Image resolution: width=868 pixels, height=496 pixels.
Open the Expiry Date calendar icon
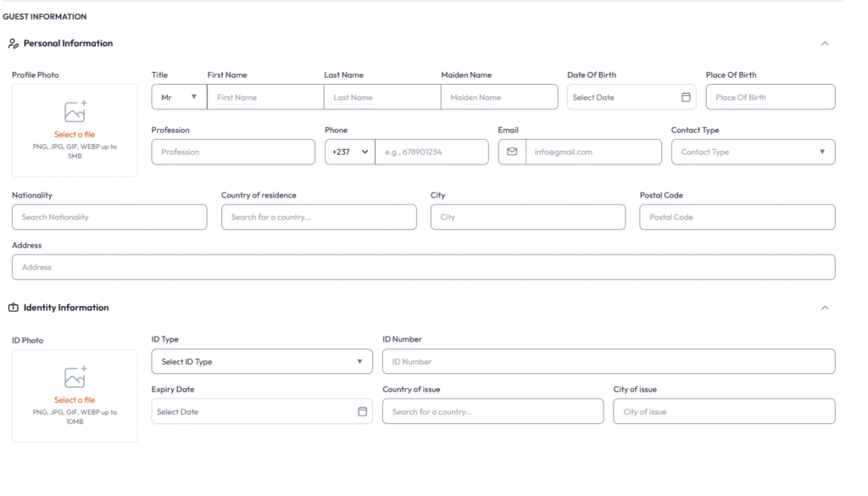(x=362, y=412)
